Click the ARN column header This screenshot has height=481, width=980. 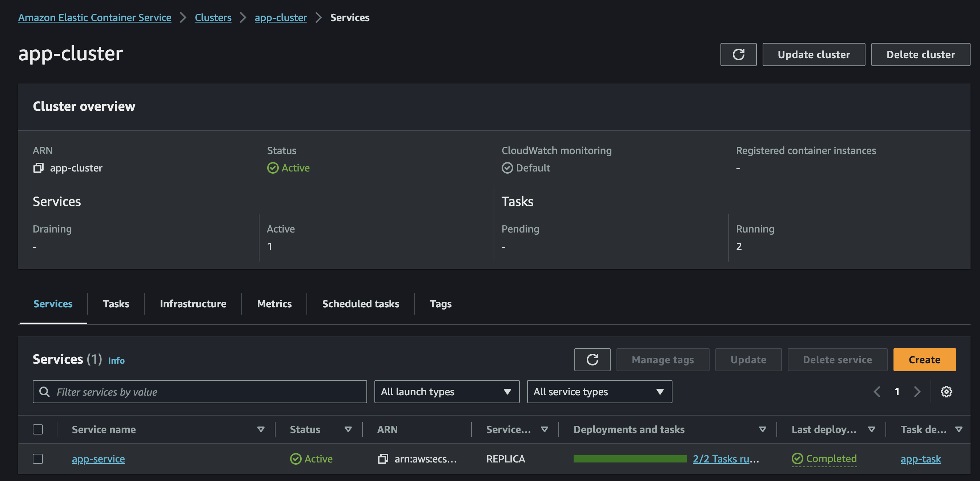[387, 429]
